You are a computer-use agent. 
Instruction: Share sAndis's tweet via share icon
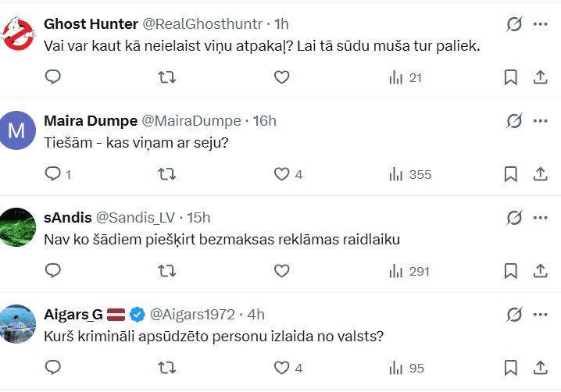(540, 271)
